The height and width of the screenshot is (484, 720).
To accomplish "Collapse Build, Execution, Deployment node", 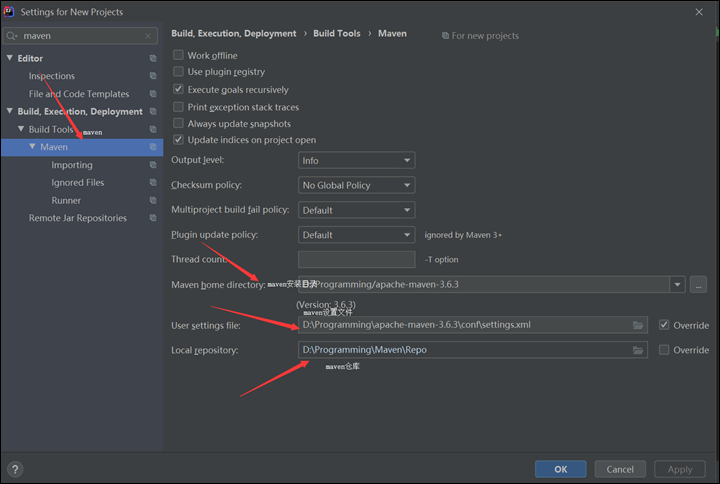I will pyautogui.click(x=10, y=111).
